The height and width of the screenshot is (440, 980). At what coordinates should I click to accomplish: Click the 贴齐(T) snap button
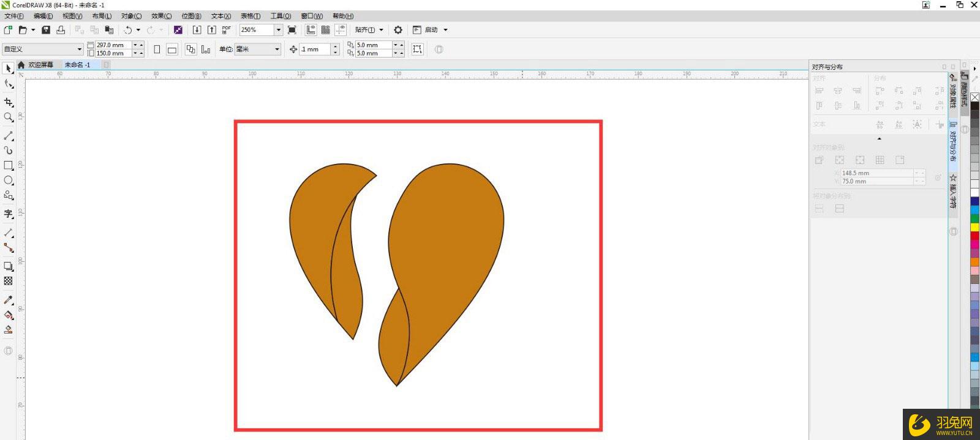pos(365,30)
